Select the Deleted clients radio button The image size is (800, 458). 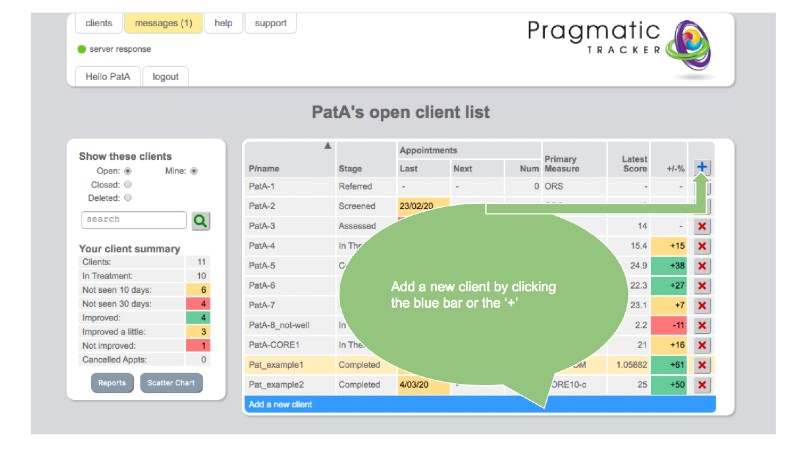coord(128,198)
